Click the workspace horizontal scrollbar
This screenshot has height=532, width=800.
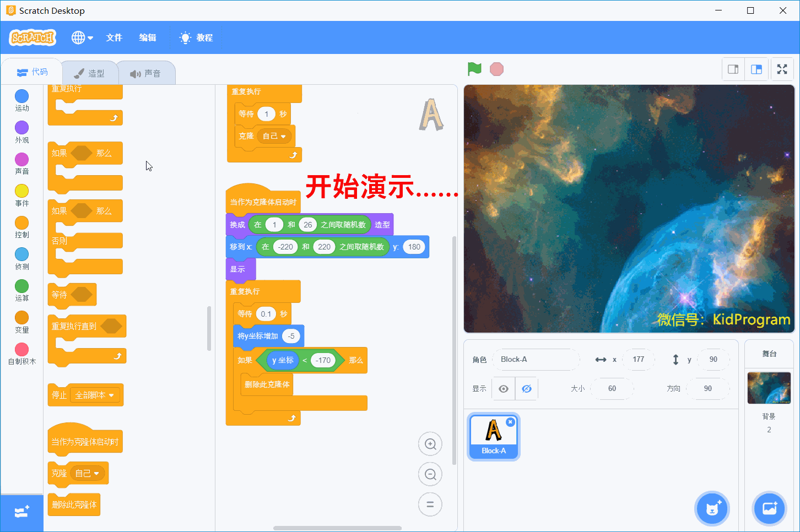tap(337, 528)
